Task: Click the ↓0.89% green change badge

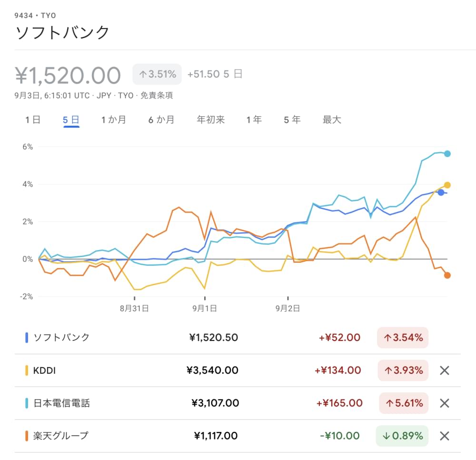Action: [x=402, y=436]
